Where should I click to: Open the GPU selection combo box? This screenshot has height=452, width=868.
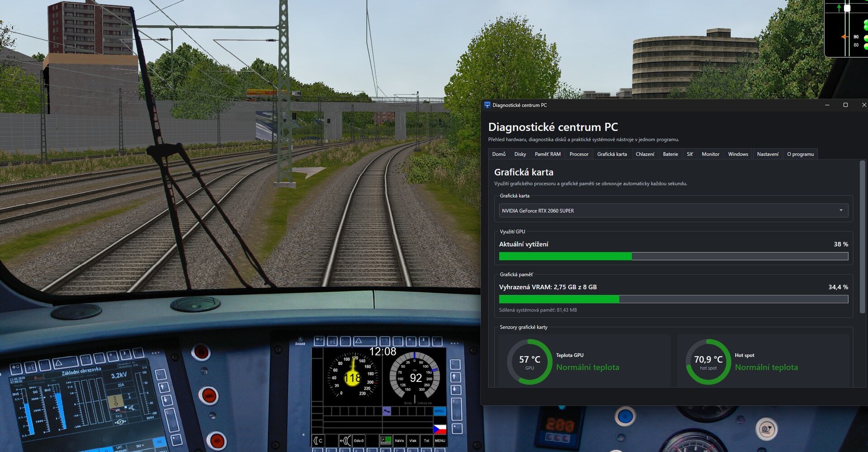673,210
